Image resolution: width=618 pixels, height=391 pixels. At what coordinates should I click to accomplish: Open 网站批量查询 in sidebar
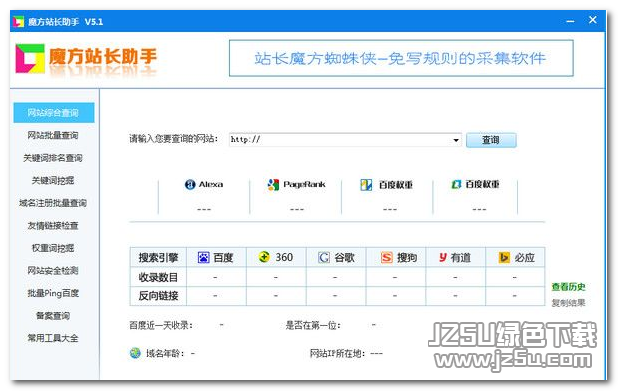[x=53, y=135]
